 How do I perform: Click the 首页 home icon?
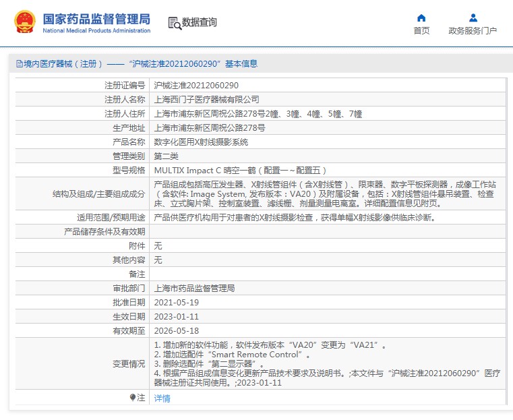421,18
